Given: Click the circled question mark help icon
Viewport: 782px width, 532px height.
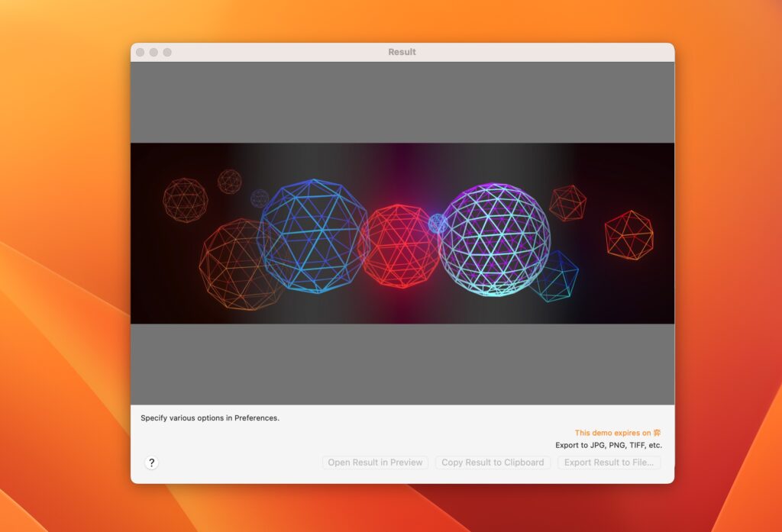Looking at the screenshot, I should pyautogui.click(x=151, y=463).
